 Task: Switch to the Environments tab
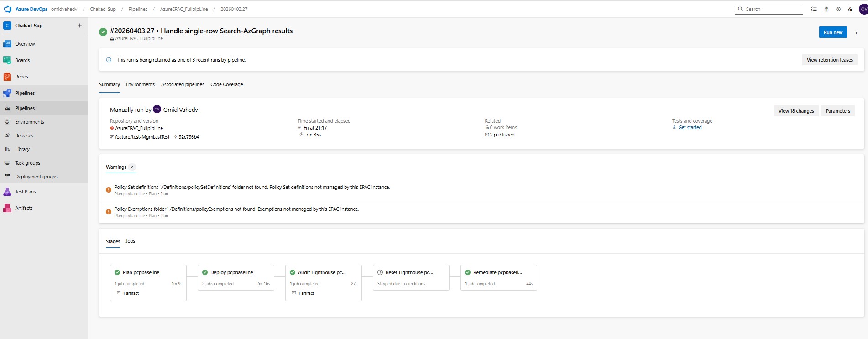140,84
